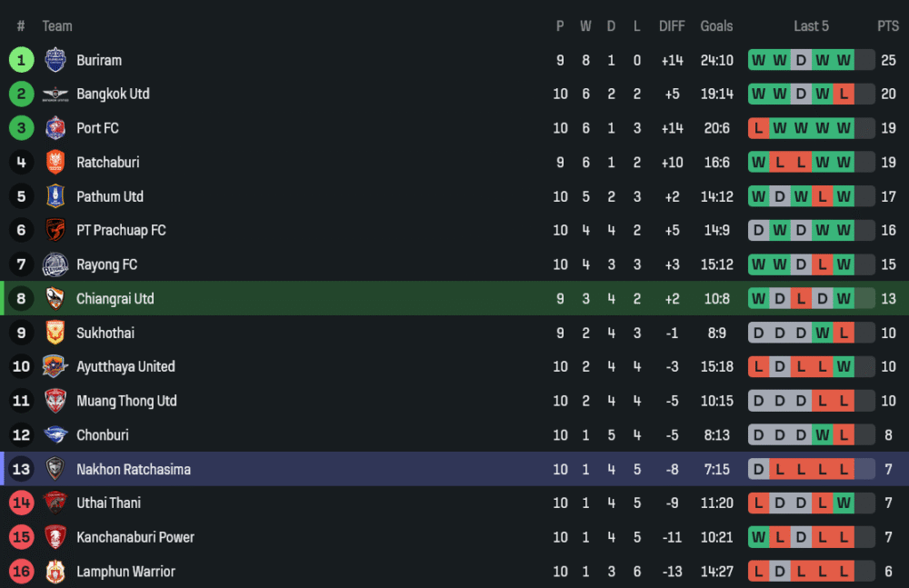Sort table by PTS column header

click(x=887, y=26)
